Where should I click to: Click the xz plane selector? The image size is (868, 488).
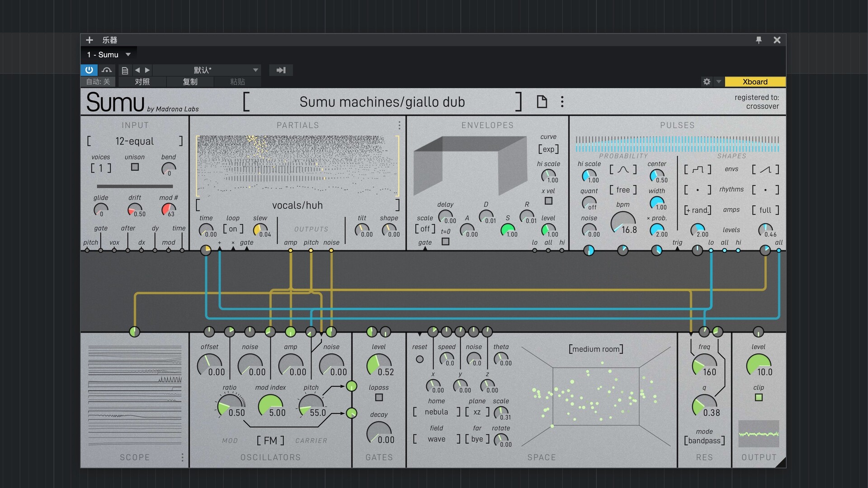(477, 412)
